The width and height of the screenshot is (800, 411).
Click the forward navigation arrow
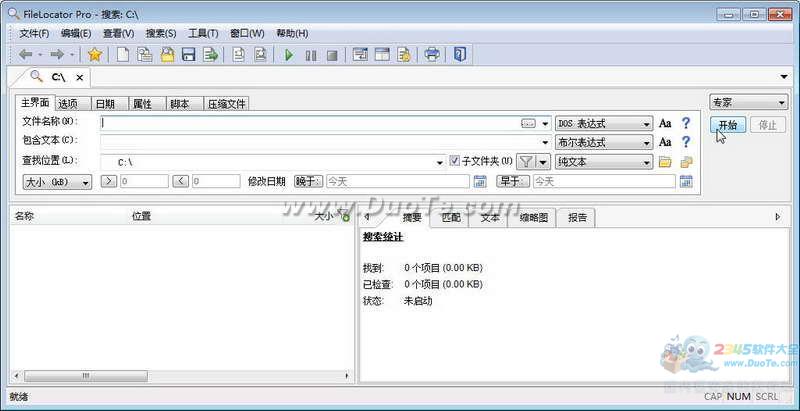[x=57, y=55]
